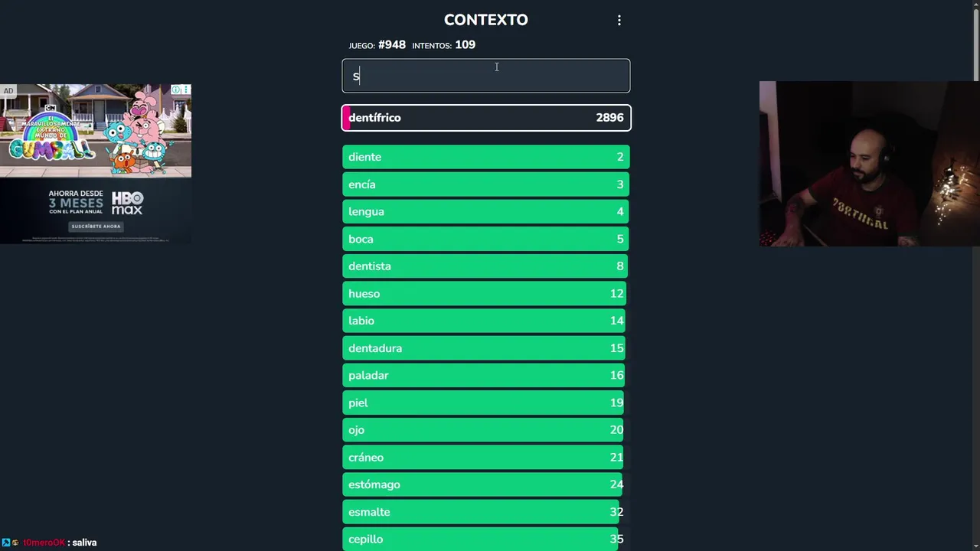980x551 pixels.
Task: Select the 'lengua' result bar
Action: tap(486, 212)
